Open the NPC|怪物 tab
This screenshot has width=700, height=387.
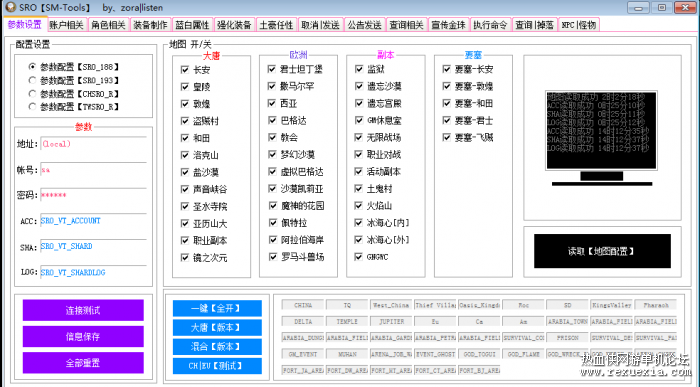pos(579,25)
